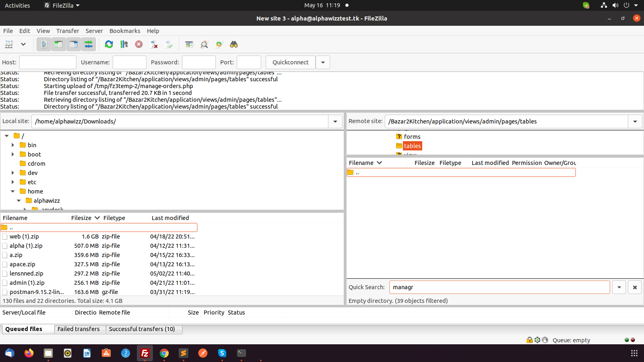Select a.zip file row
Viewport: 644px width, 362px height.
pos(99,255)
